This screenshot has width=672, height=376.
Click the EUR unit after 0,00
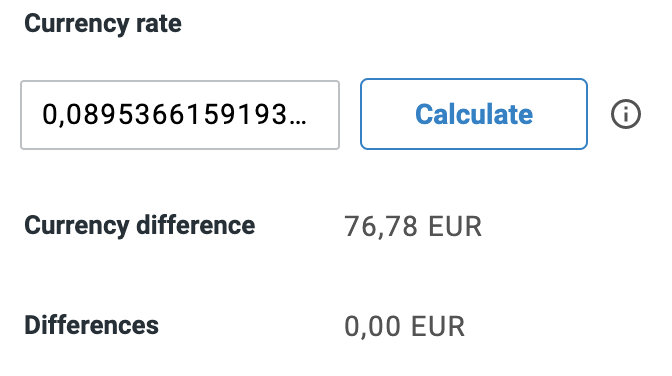[438, 326]
